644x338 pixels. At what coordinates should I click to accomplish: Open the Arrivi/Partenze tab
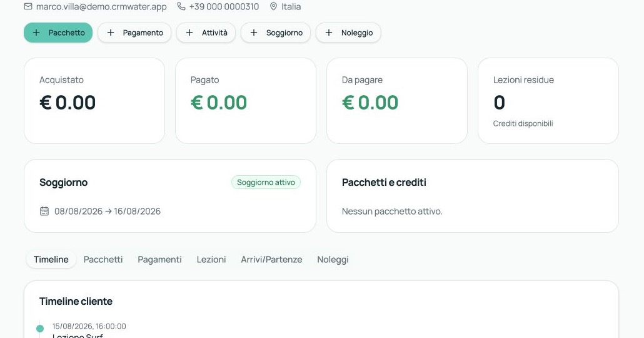click(271, 260)
